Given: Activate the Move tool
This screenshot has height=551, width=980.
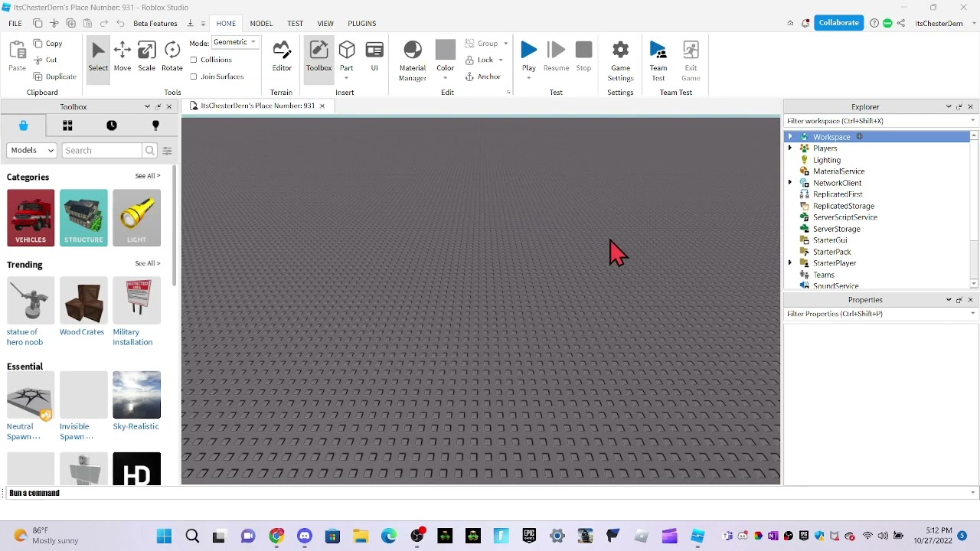Looking at the screenshot, I should click(x=122, y=57).
